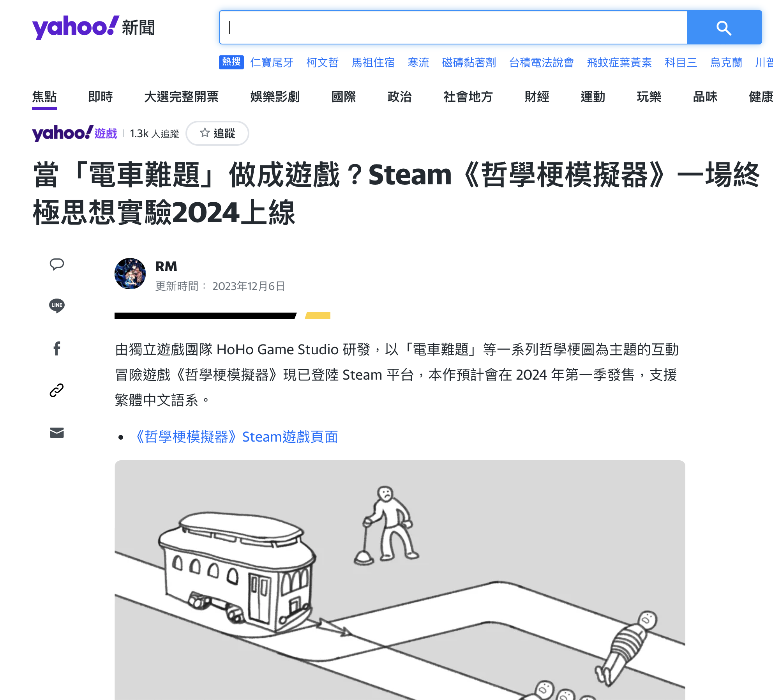Viewport: 773px width, 700px height.
Task: Switch to the 娛樂影劇 tab
Action: coord(275,97)
